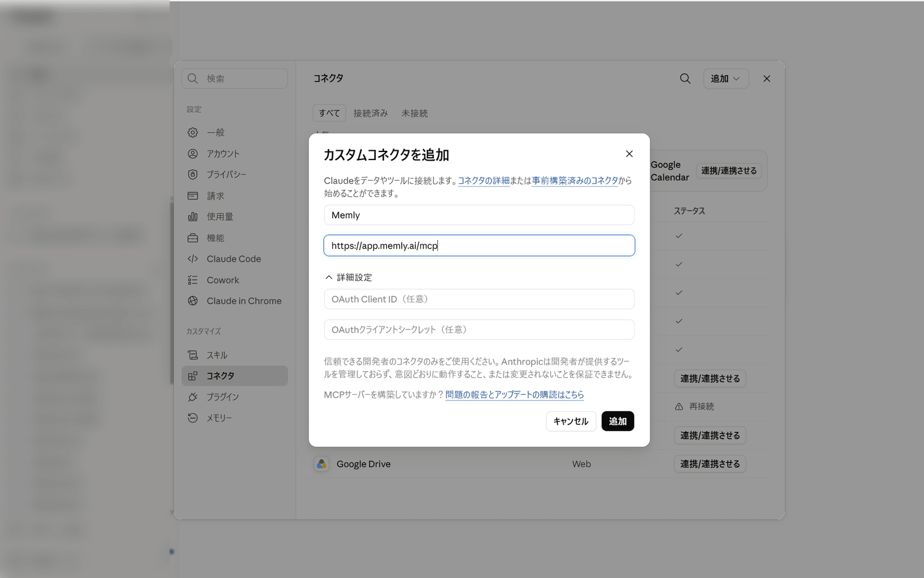Open the コネクタの詳細 link

pyautogui.click(x=484, y=180)
